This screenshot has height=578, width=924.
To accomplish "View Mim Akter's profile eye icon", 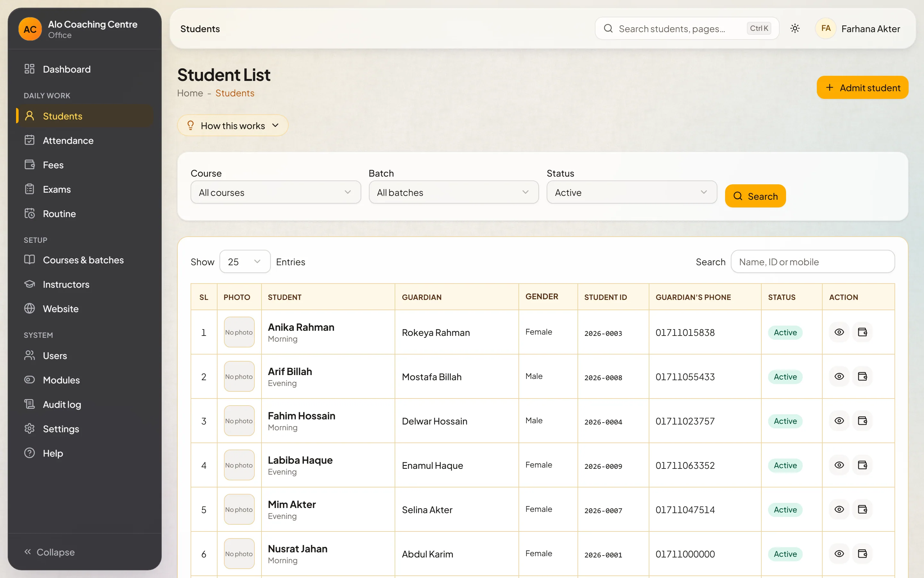I will 839,510.
